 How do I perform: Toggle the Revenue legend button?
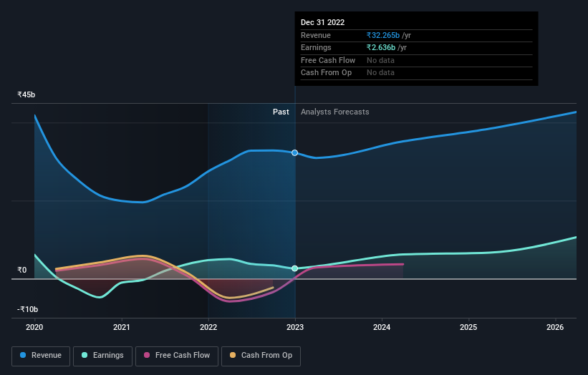[x=41, y=356]
